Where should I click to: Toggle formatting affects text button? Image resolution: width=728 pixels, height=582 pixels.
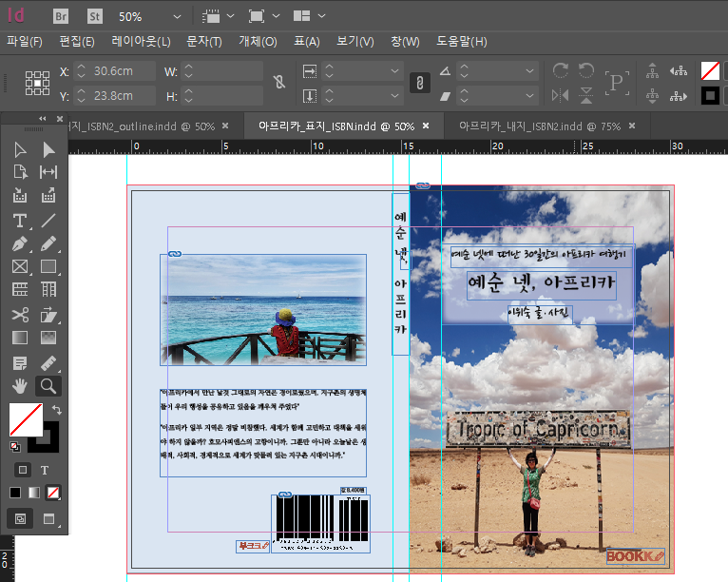(x=45, y=470)
